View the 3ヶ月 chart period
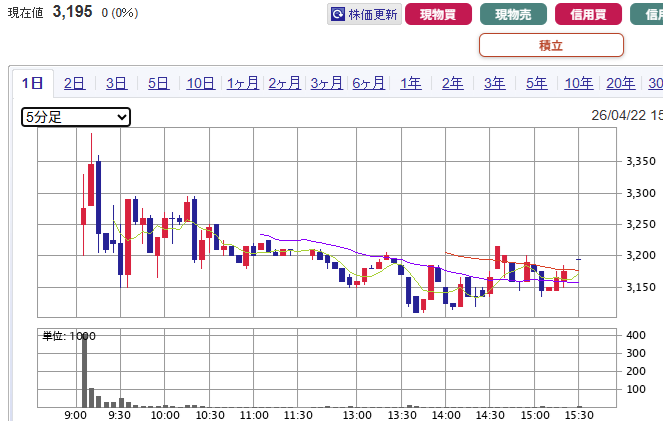 (327, 83)
